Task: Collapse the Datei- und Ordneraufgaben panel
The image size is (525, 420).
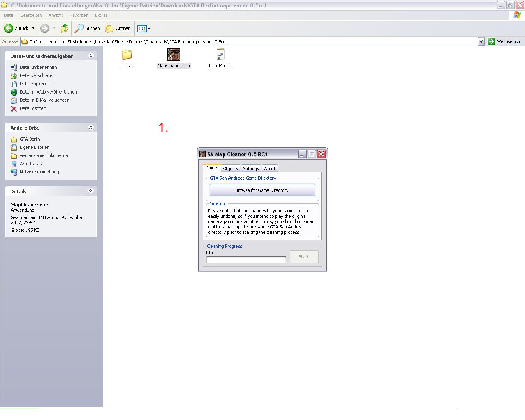Action: pyautogui.click(x=91, y=56)
